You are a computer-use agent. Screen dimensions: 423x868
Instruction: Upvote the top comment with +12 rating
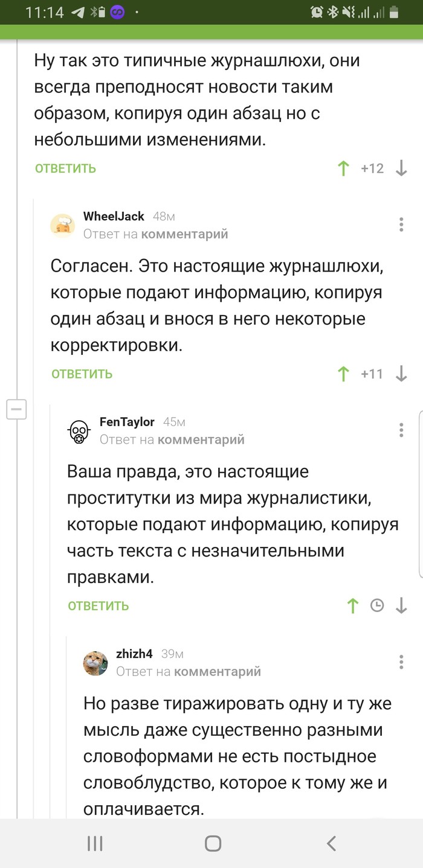coord(343,168)
